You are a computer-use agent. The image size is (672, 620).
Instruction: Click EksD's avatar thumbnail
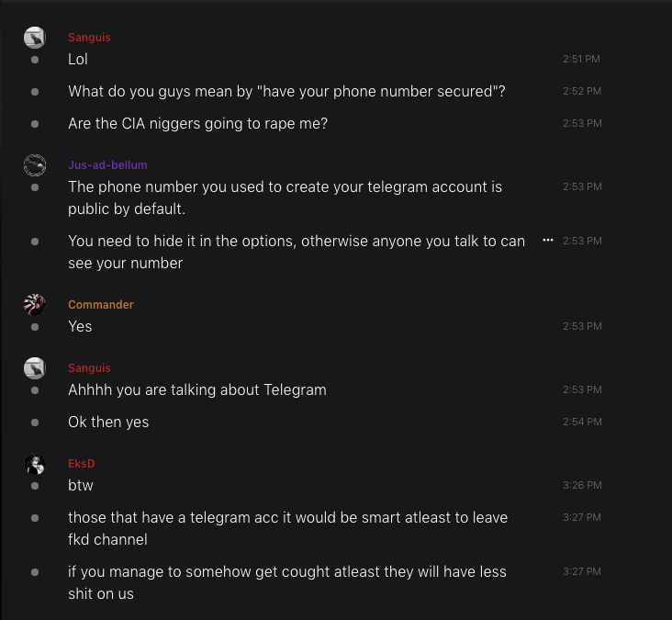coord(35,464)
